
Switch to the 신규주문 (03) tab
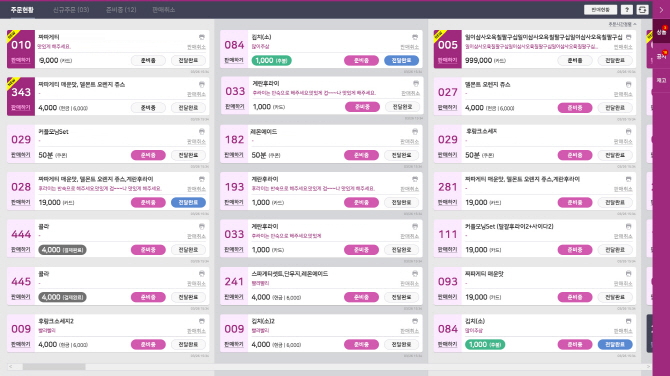[x=71, y=9]
